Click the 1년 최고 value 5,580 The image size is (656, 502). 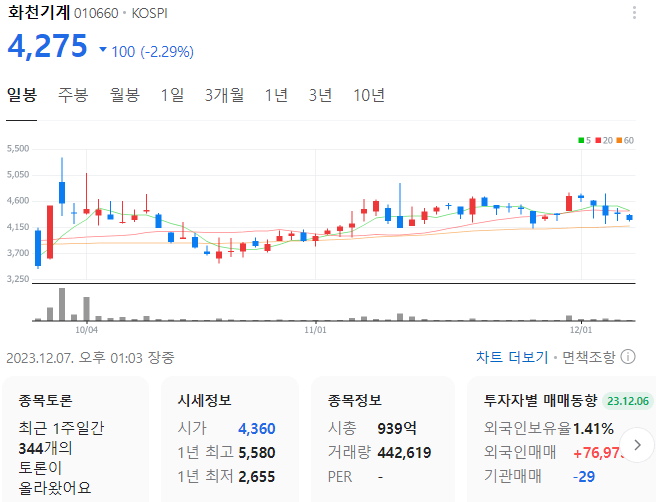[x=256, y=453]
